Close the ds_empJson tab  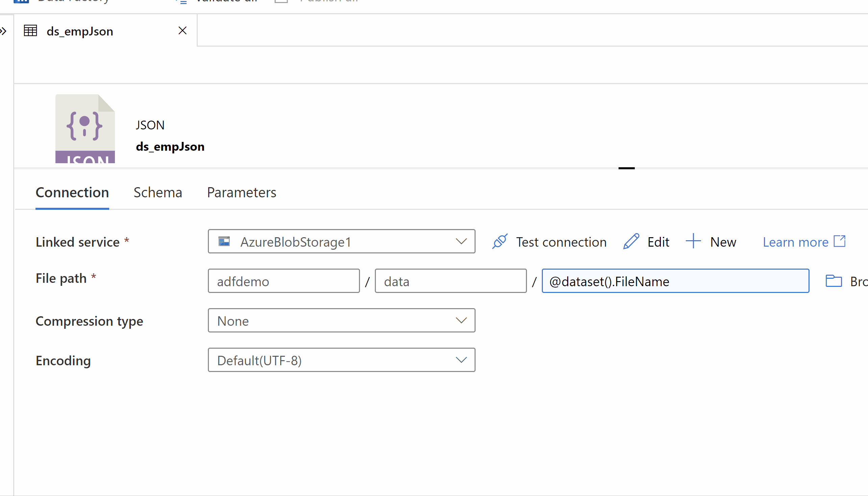point(183,31)
